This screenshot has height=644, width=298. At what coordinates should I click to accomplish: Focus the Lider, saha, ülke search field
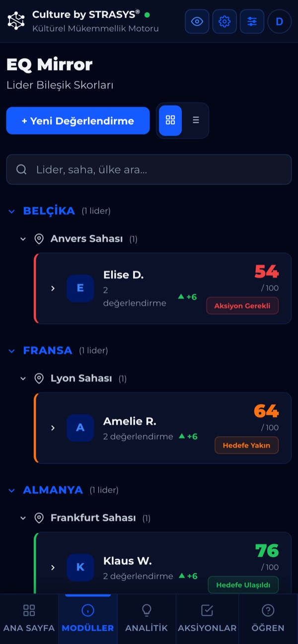149,170
